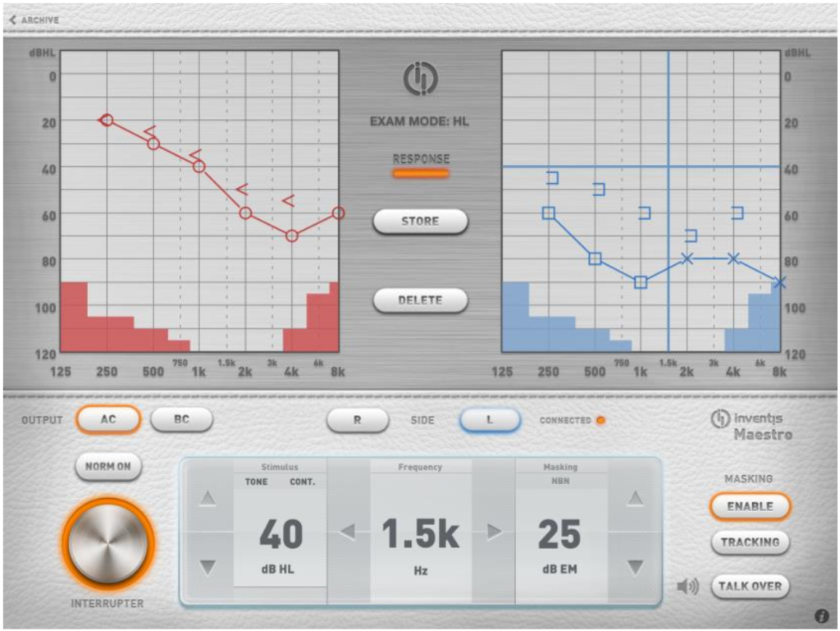Click the speaker volume icon

point(688,587)
